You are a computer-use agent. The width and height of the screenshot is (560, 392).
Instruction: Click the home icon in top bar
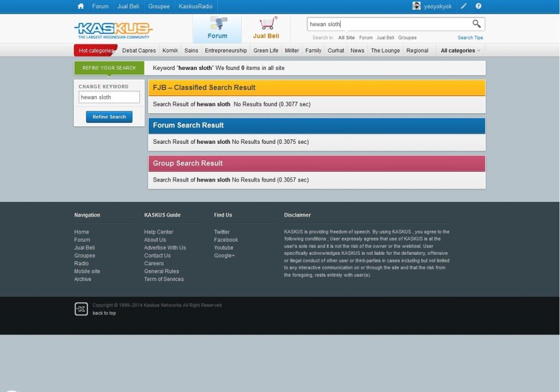click(x=81, y=6)
